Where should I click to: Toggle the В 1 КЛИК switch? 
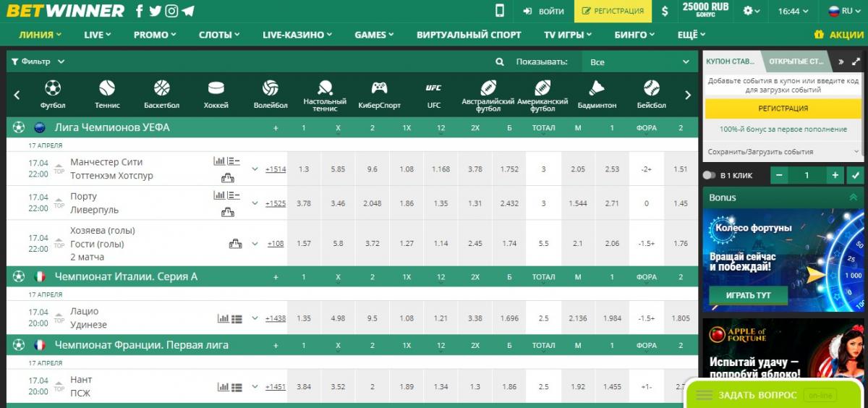coord(709,175)
